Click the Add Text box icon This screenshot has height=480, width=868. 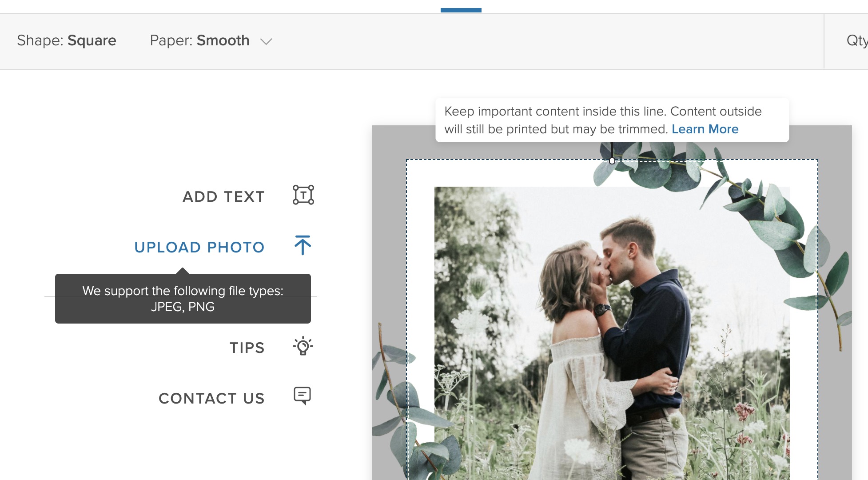point(303,195)
